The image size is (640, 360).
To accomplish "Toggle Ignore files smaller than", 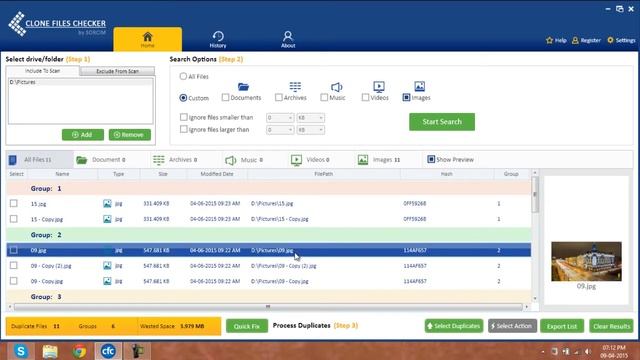I will (x=184, y=117).
